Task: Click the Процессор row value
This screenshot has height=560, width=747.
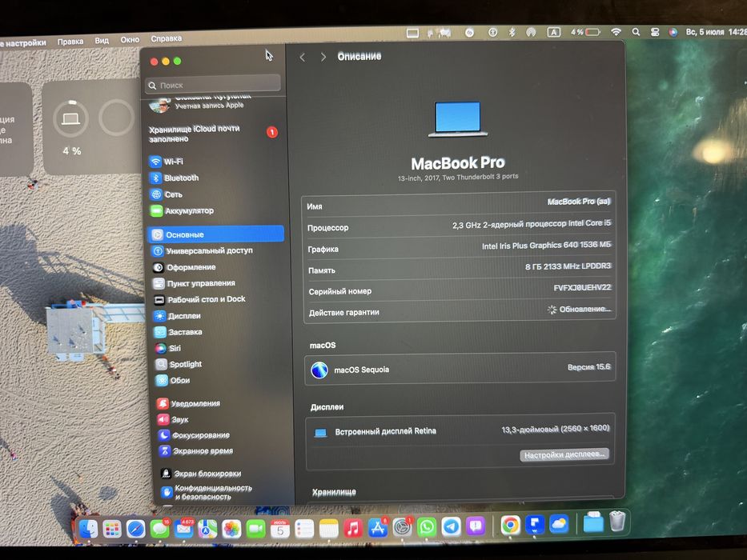Action: [x=531, y=224]
